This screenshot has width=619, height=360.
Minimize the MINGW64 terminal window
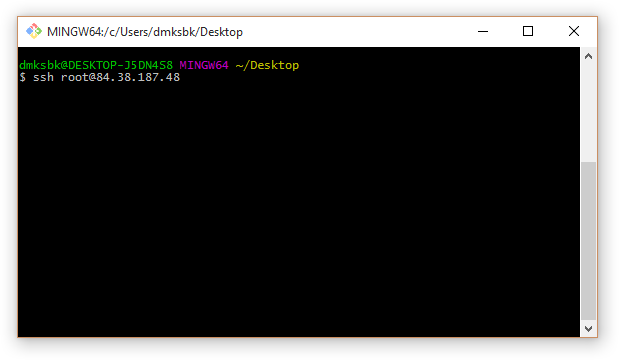click(x=483, y=31)
